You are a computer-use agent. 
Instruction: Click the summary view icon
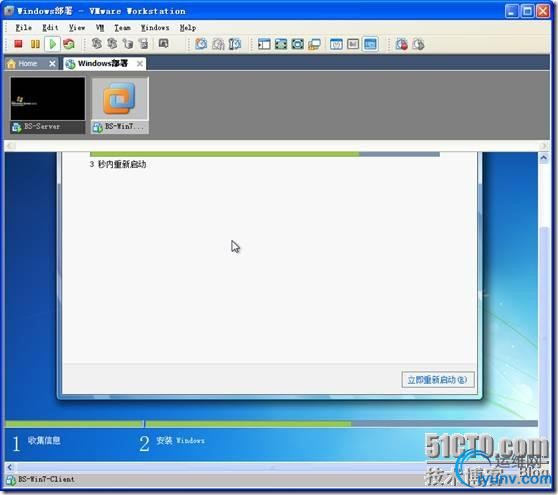click(x=336, y=44)
